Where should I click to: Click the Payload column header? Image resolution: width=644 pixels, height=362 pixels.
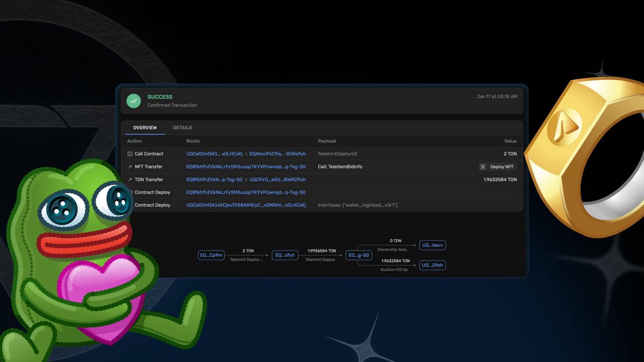[x=327, y=141]
